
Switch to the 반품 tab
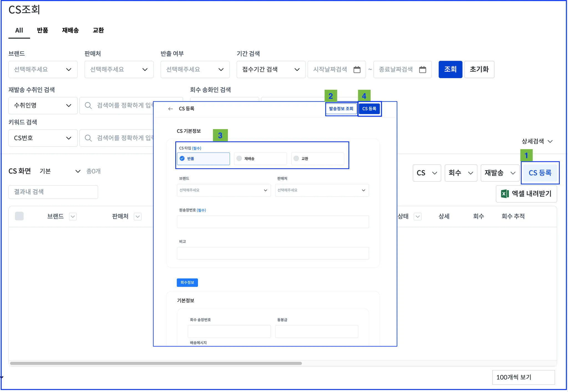point(42,30)
